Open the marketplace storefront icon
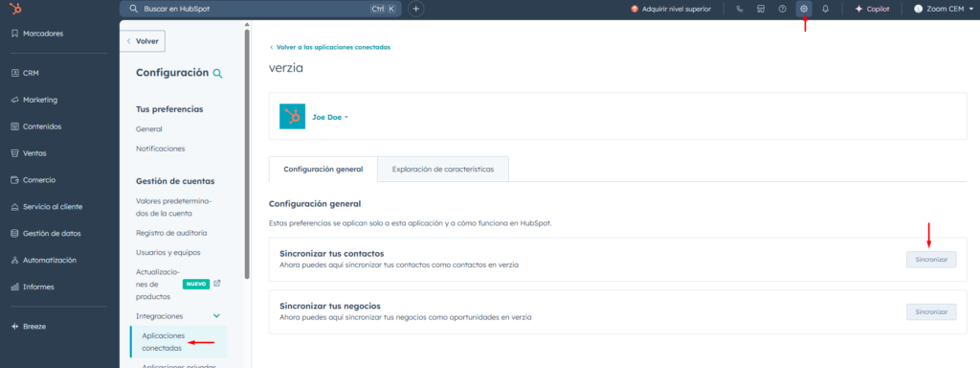This screenshot has width=980, height=368. click(x=761, y=9)
